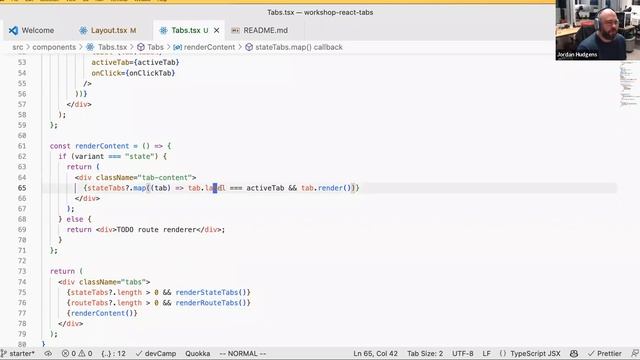640x360 pixels.
Task: Click the Copilot face icon in status bar
Action: click(574, 353)
